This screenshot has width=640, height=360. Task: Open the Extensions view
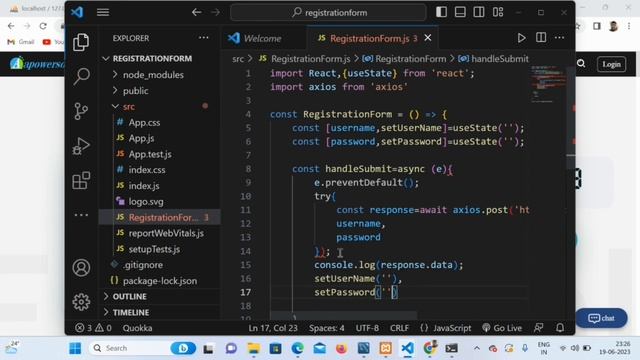(81, 180)
